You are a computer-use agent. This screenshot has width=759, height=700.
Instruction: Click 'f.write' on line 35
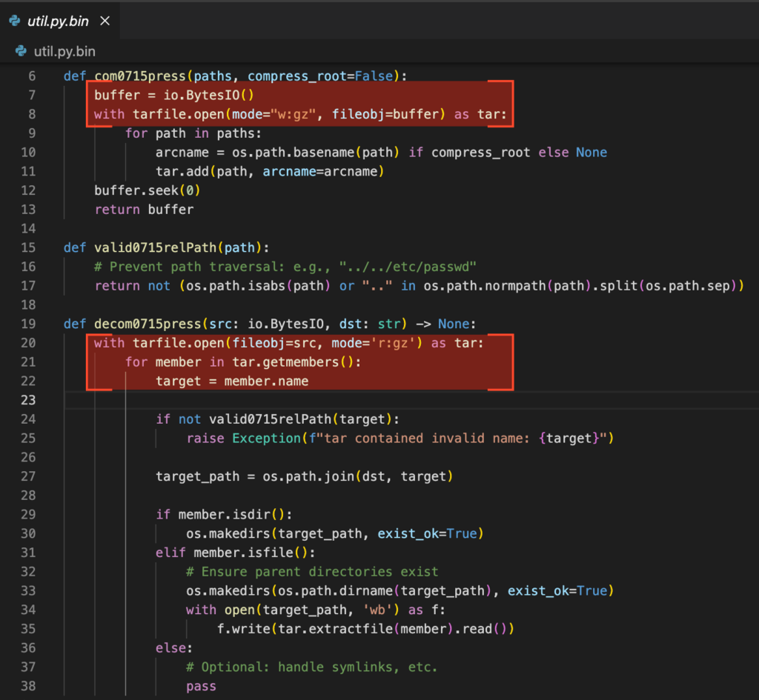pos(243,629)
